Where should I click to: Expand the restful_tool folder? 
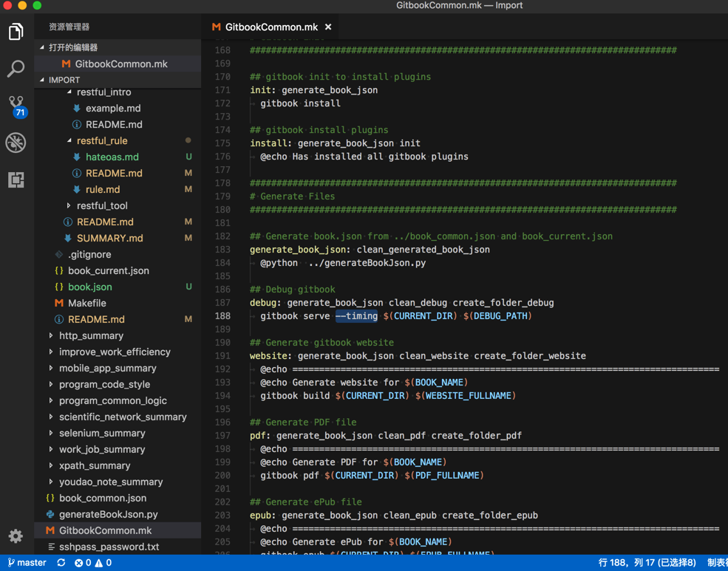(102, 205)
